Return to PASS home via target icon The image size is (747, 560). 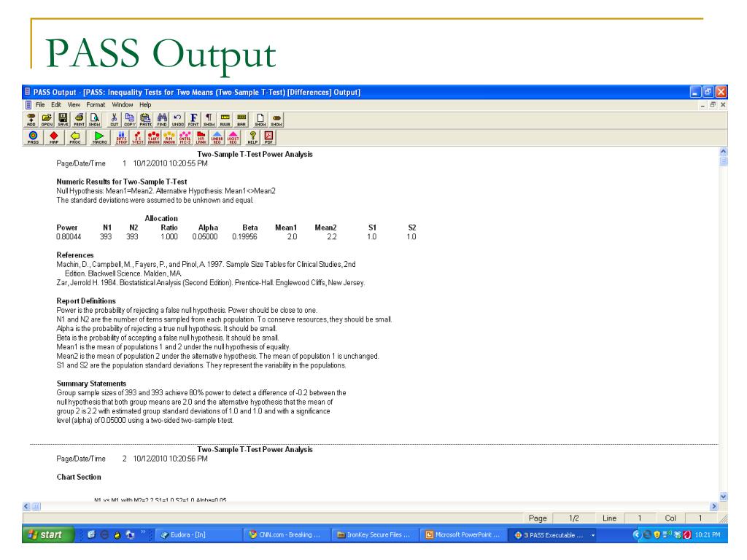(x=32, y=137)
